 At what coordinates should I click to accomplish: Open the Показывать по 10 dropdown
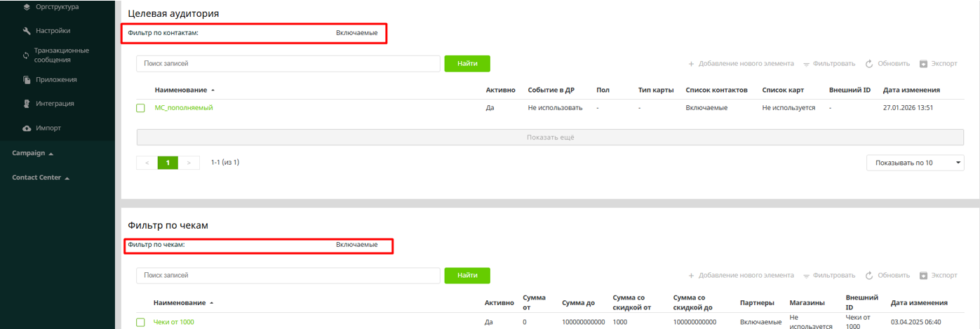(915, 163)
